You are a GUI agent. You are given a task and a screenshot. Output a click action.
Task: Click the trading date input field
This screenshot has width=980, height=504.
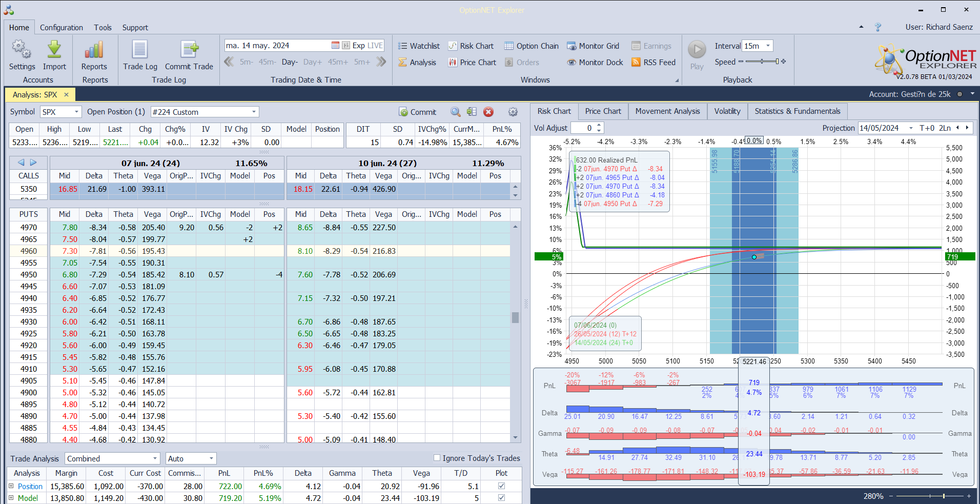[277, 45]
